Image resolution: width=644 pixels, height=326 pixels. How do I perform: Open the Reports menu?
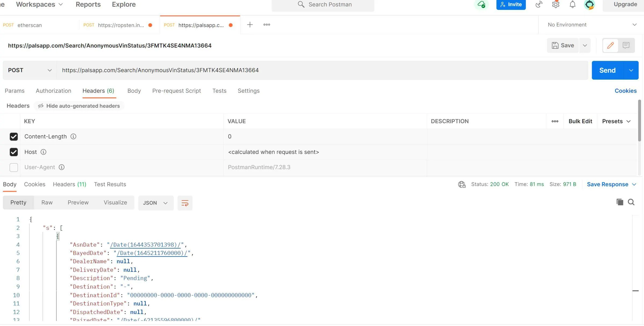coord(88,5)
